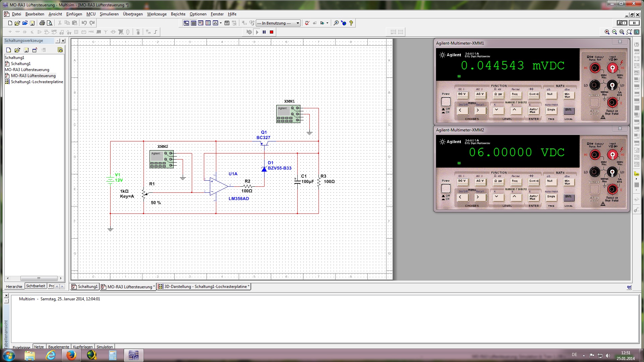The height and width of the screenshot is (362, 644).
Task: Toggle Terminals front/rear switch on XMM2
Action: (x=594, y=189)
